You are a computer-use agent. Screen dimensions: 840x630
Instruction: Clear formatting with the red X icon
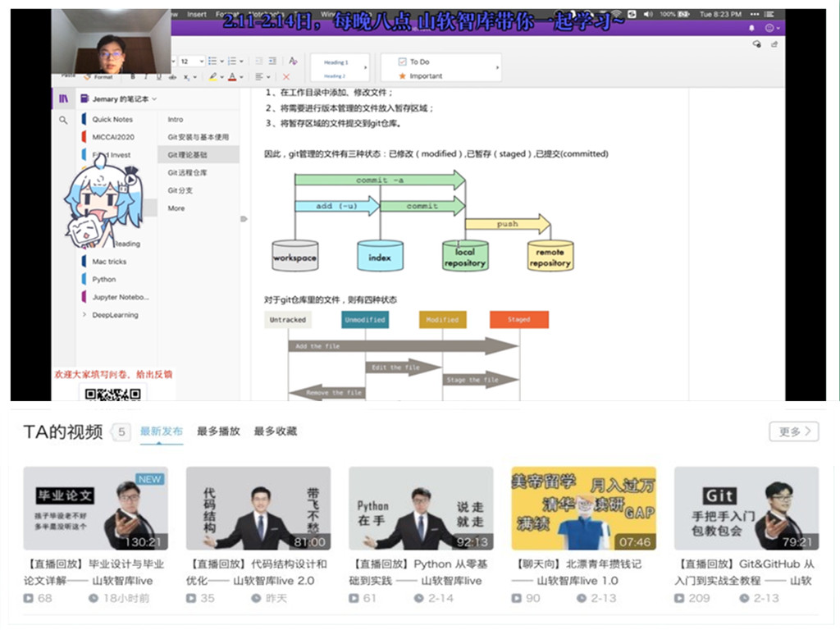(x=286, y=78)
